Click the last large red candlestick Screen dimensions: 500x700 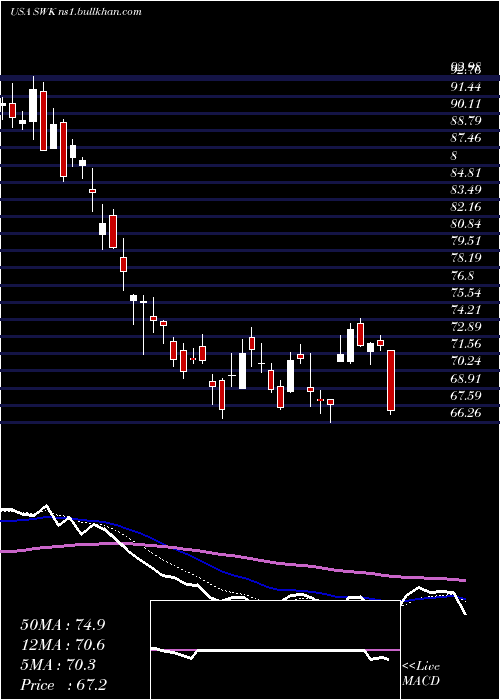[x=391, y=380]
